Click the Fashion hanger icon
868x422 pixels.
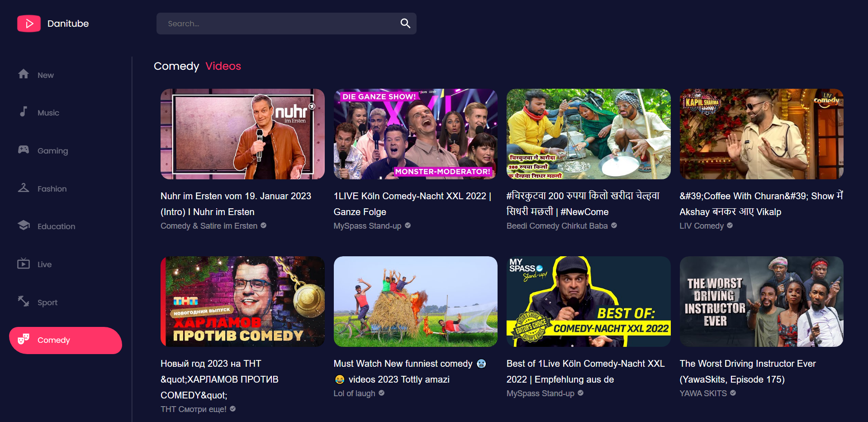click(x=24, y=187)
